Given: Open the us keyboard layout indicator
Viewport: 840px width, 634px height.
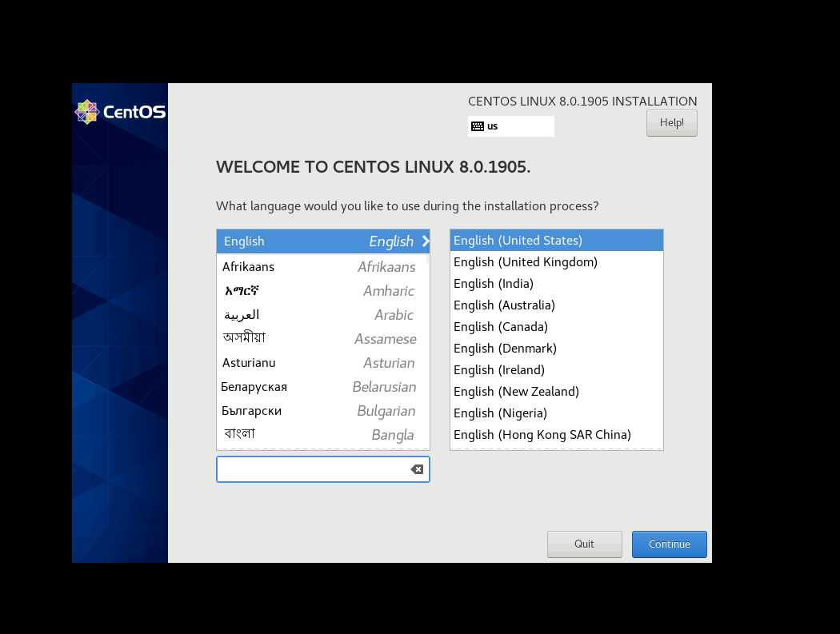Looking at the screenshot, I should pos(511,126).
